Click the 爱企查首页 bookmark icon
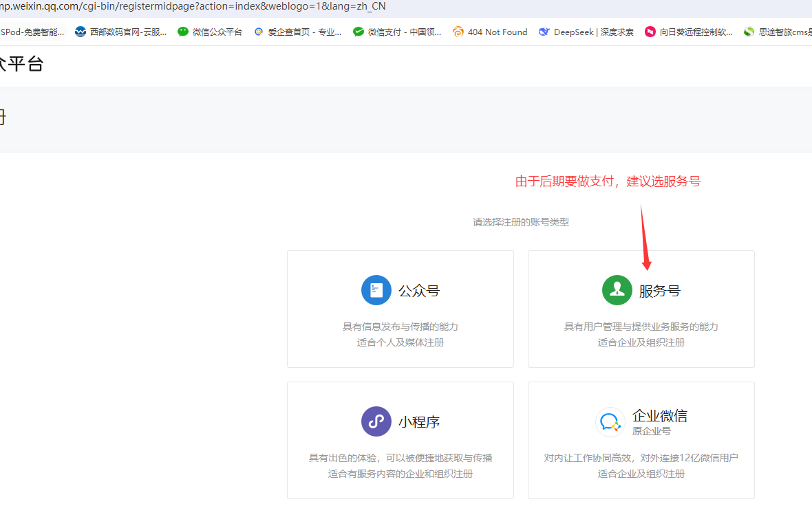Image resolution: width=812 pixels, height=517 pixels. pos(259,32)
